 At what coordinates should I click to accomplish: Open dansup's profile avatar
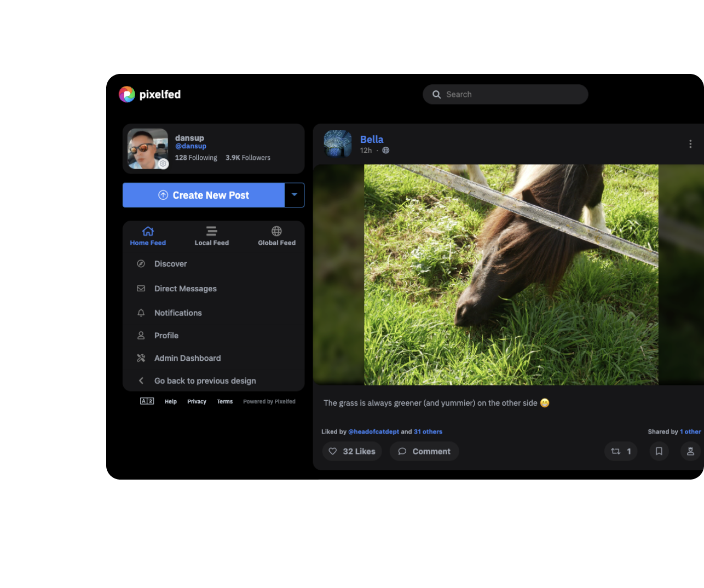148,149
